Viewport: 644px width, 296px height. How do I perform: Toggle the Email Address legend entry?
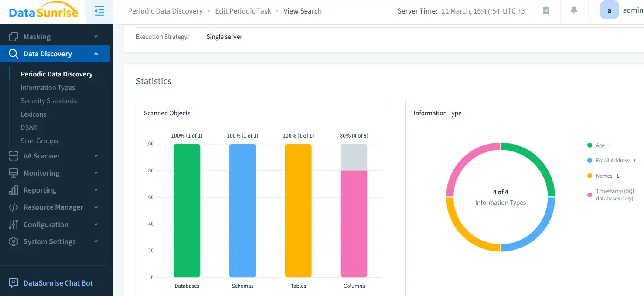click(x=612, y=161)
